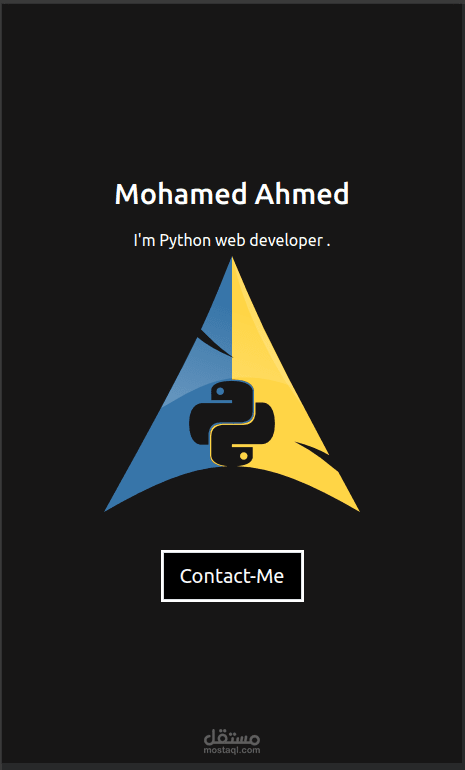Screen dimensions: 465x770
Task: Click the word "web" in the subtitle
Action: pos(230,241)
